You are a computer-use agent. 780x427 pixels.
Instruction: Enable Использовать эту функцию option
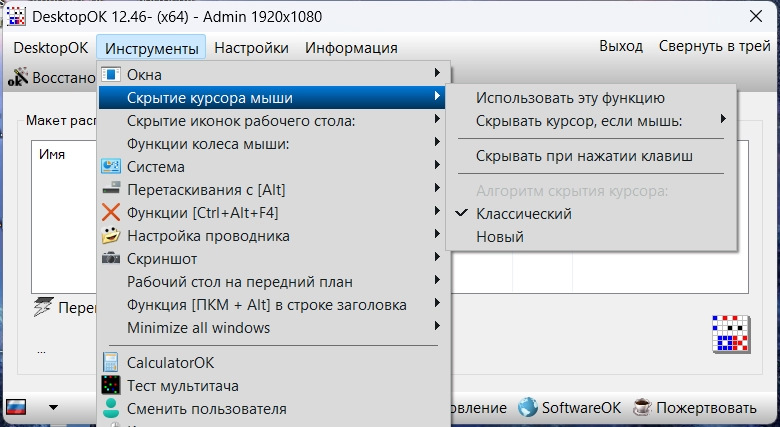[x=570, y=98]
